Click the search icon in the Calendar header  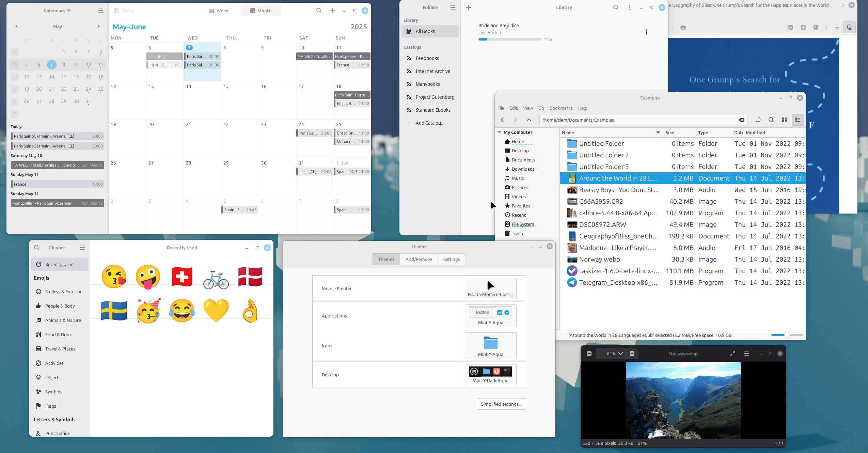click(x=319, y=11)
